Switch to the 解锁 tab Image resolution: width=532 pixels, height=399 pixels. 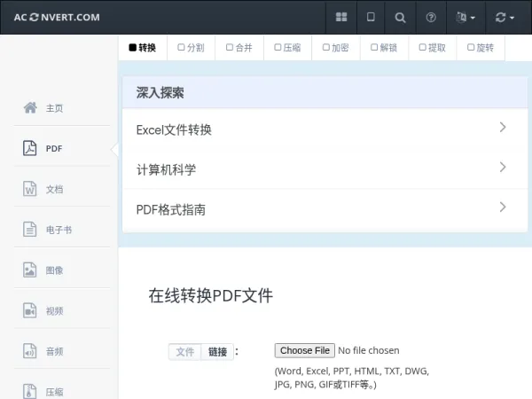coord(384,48)
